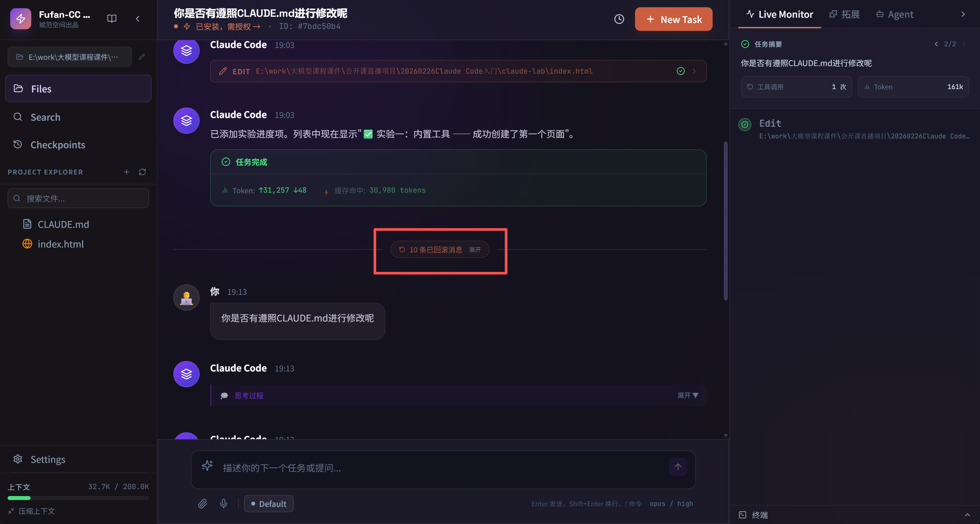
Task: Change model via opus / high
Action: tap(672, 504)
